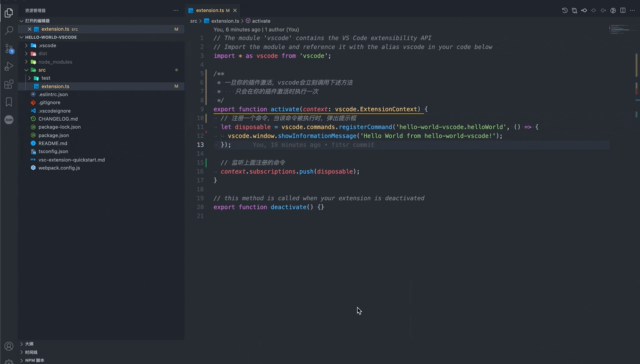The height and width of the screenshot is (364, 640).
Task: Click the activate breadcrumb item
Action: click(x=261, y=21)
